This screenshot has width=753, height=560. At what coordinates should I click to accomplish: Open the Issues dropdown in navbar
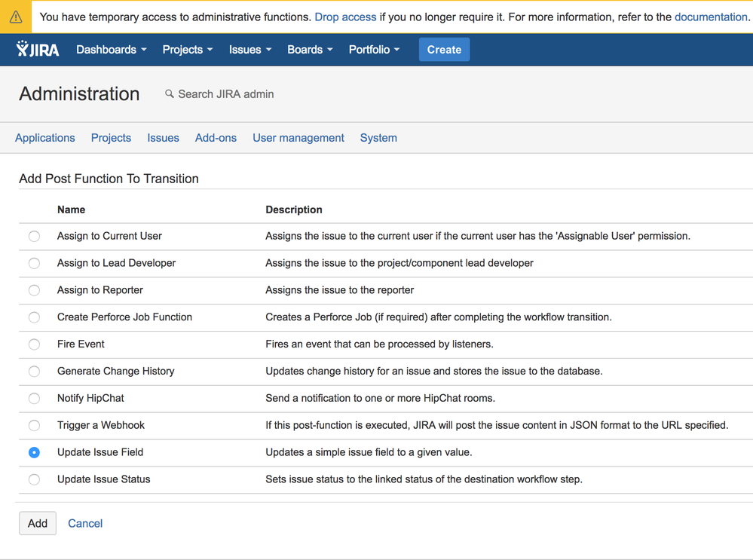click(250, 50)
